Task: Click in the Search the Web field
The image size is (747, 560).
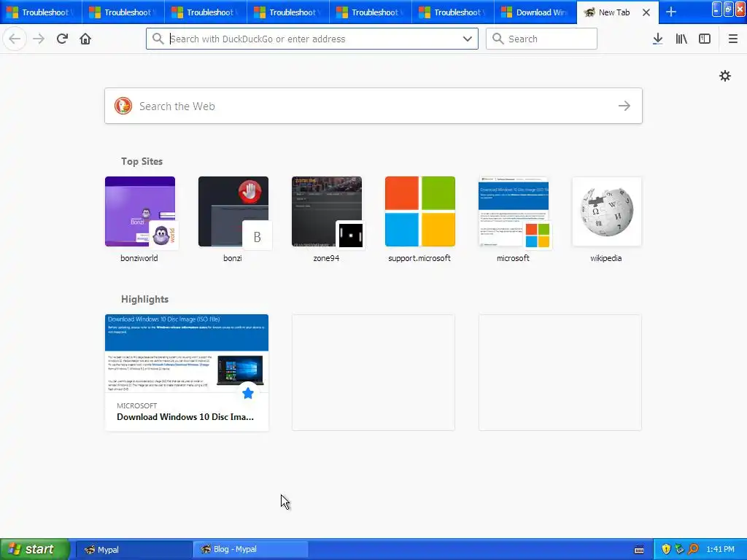Action: click(x=373, y=106)
